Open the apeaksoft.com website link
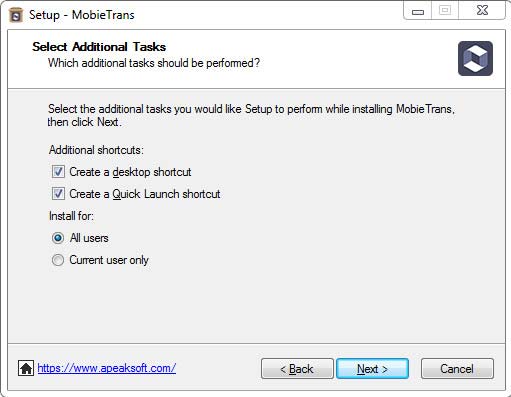 (x=107, y=368)
